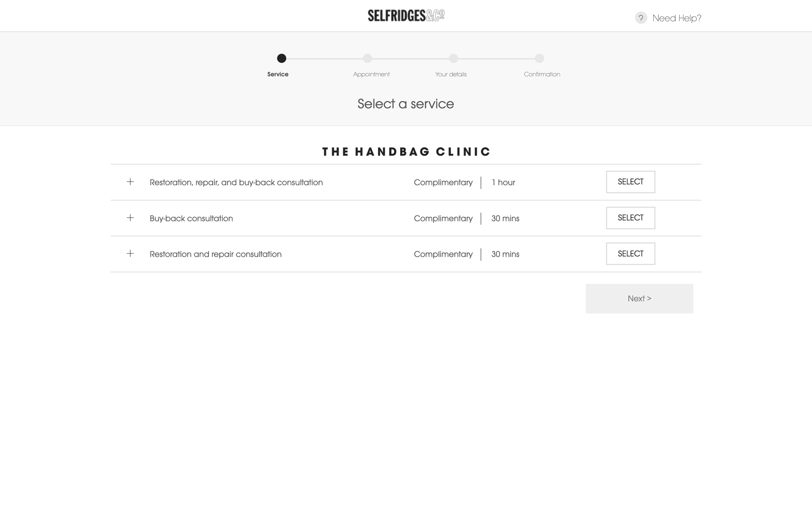Click the Your details step label
Screen dimensions: 812x508
click(451, 74)
